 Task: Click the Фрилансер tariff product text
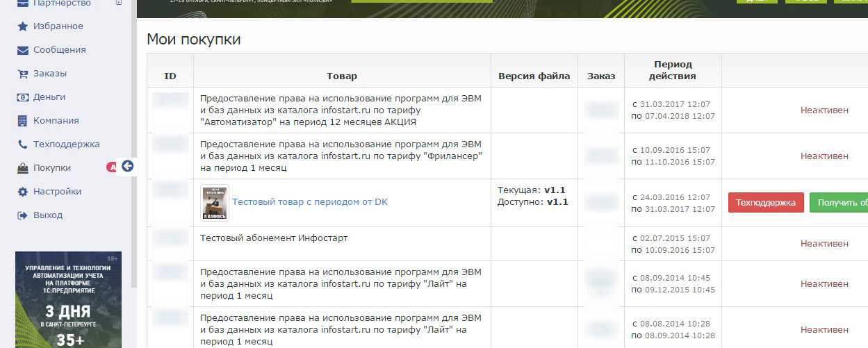pyautogui.click(x=341, y=156)
